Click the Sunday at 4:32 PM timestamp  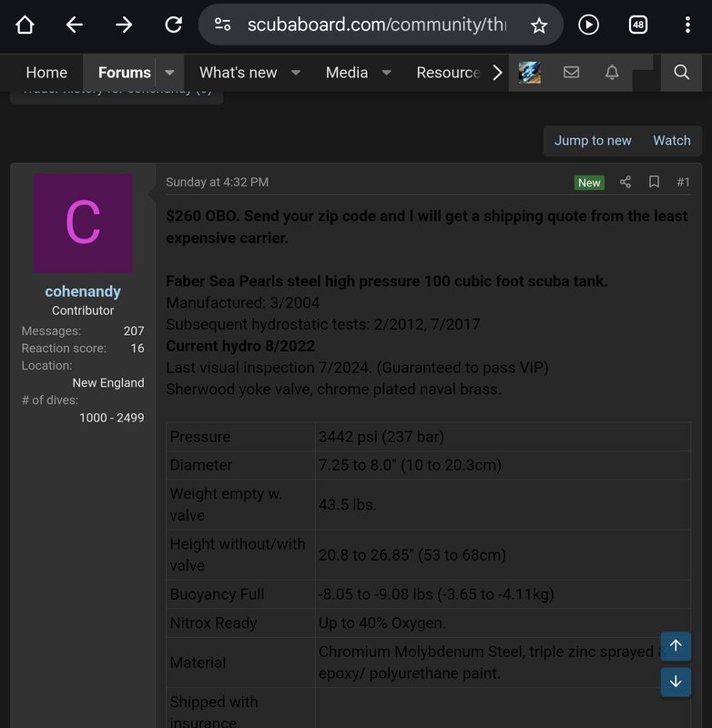(x=217, y=182)
